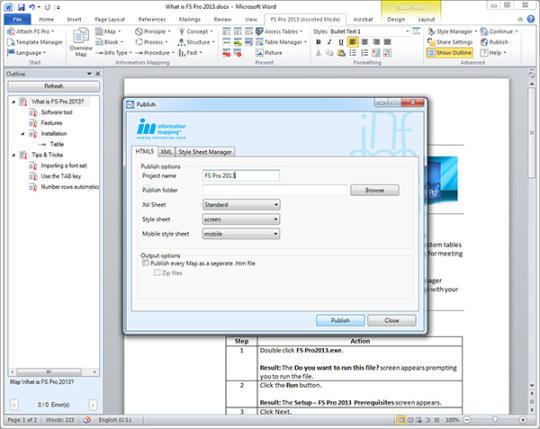This screenshot has width=540, height=429.
Task: Check Publish every Map as separate .htm file
Action: [146, 263]
